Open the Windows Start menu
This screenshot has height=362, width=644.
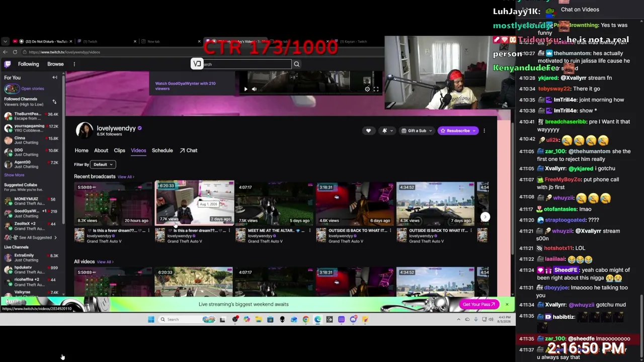coord(151,319)
